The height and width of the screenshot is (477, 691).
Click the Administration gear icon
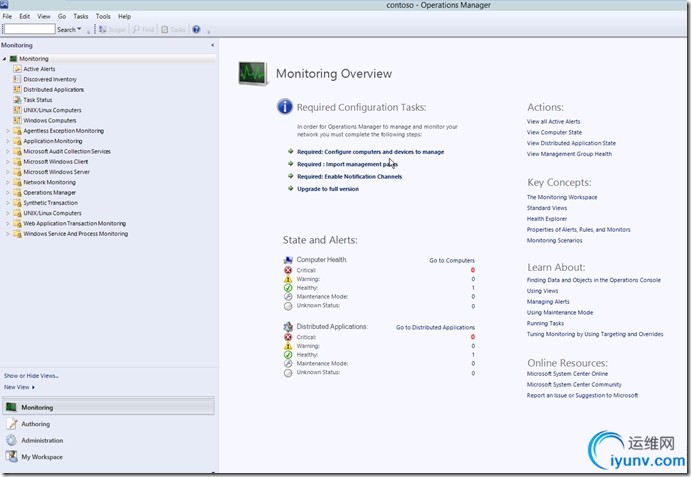[x=11, y=440]
